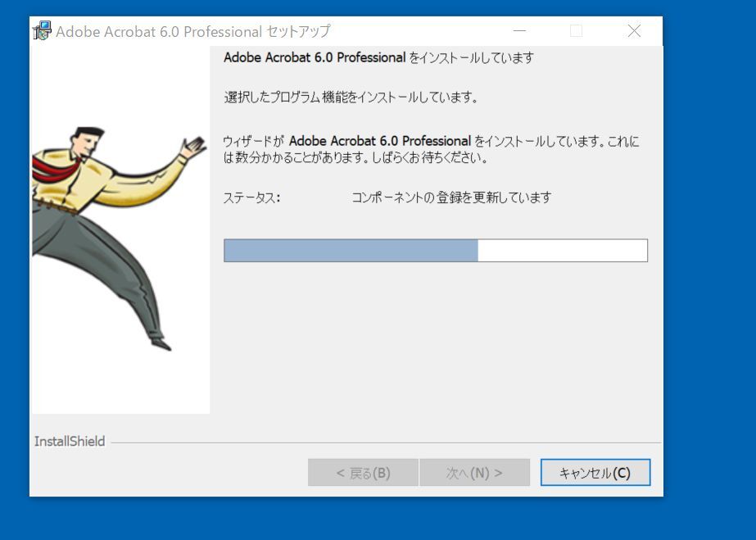Click the disabled maximize window button

[x=576, y=31]
